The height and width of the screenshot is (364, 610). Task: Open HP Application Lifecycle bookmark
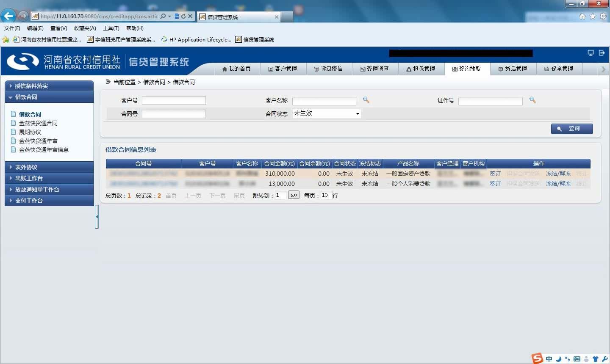point(196,39)
